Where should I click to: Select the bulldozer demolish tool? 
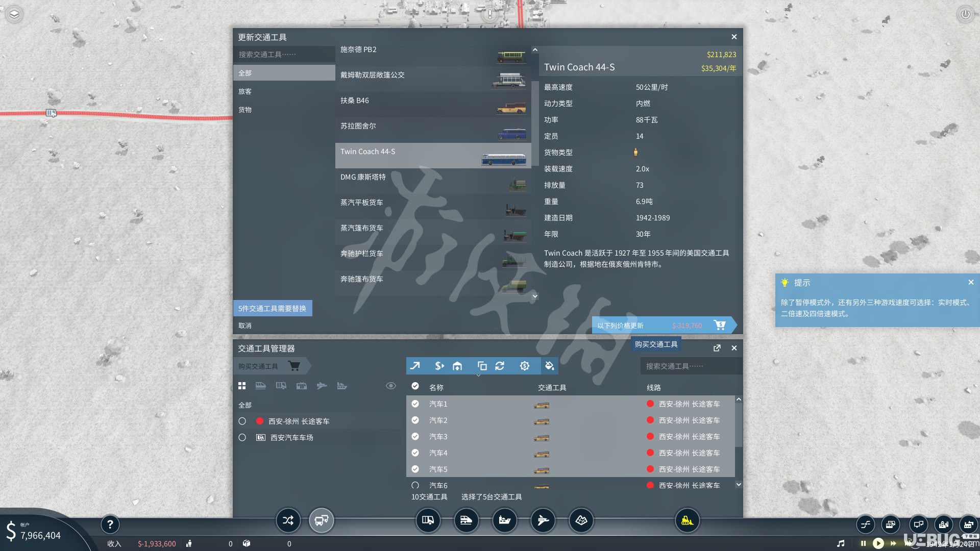687,520
